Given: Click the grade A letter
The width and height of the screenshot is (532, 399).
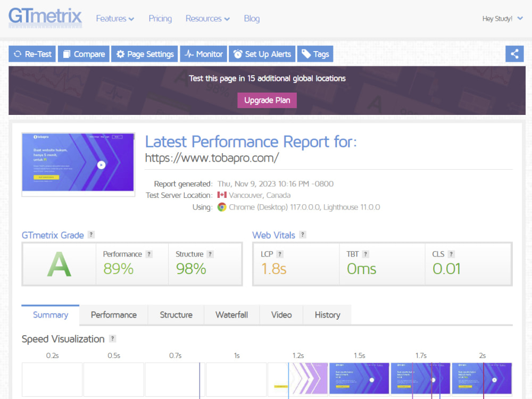Looking at the screenshot, I should [59, 264].
